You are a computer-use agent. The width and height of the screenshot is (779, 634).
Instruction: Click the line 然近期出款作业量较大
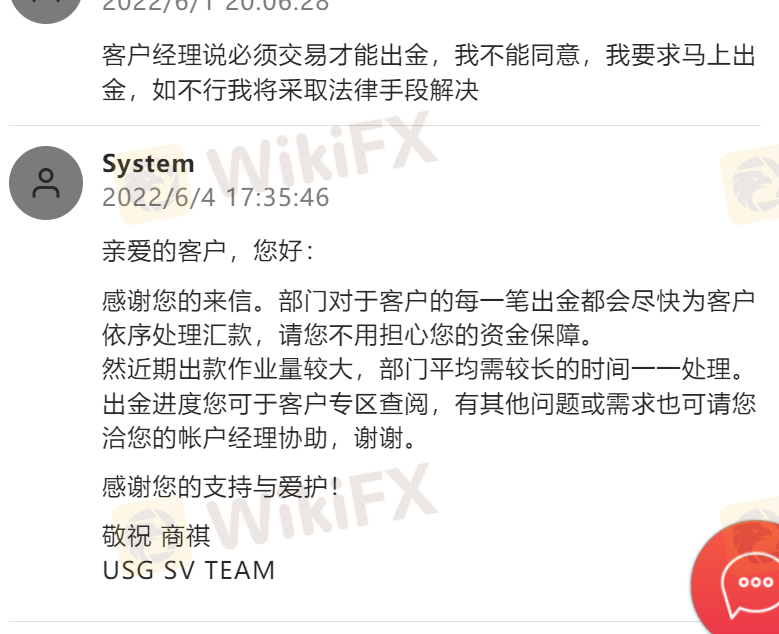pos(423,369)
